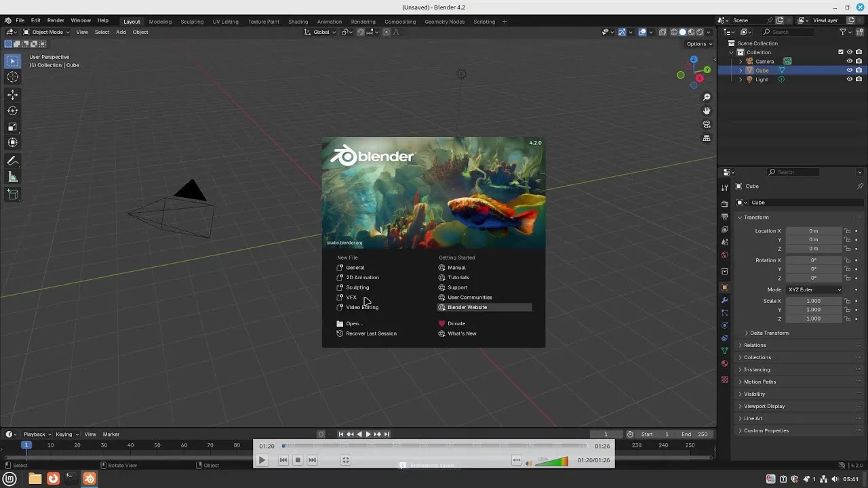Click the viewport Zoom magnifier icon
Image resolution: width=868 pixels, height=488 pixels.
707,98
